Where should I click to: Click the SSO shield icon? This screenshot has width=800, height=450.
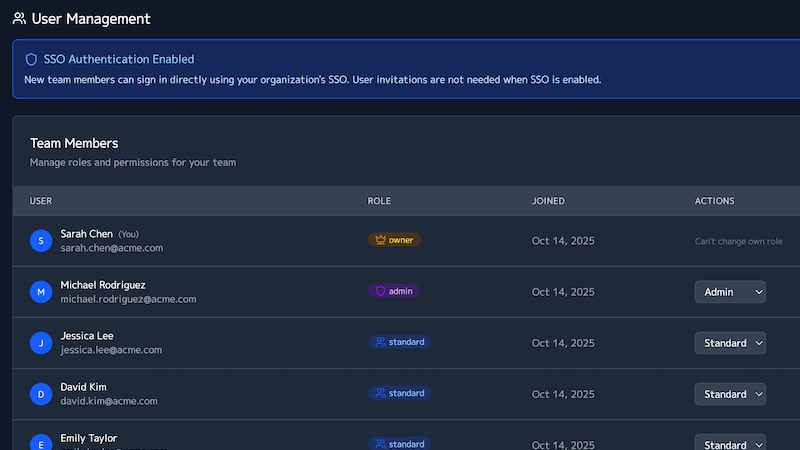[31, 60]
